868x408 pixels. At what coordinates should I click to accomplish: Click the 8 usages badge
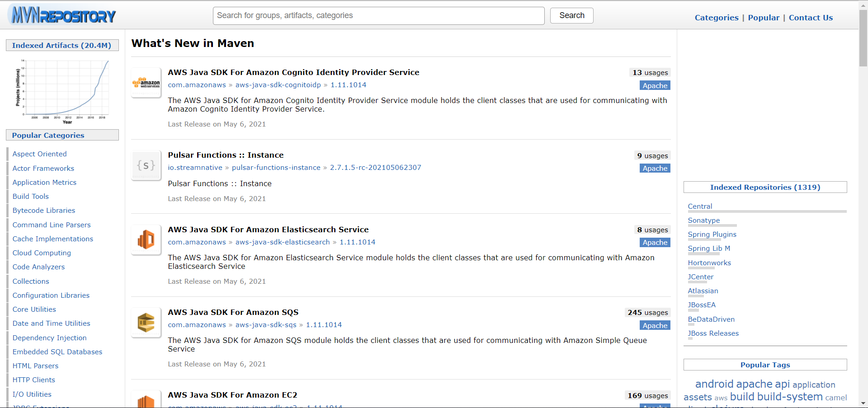652,230
